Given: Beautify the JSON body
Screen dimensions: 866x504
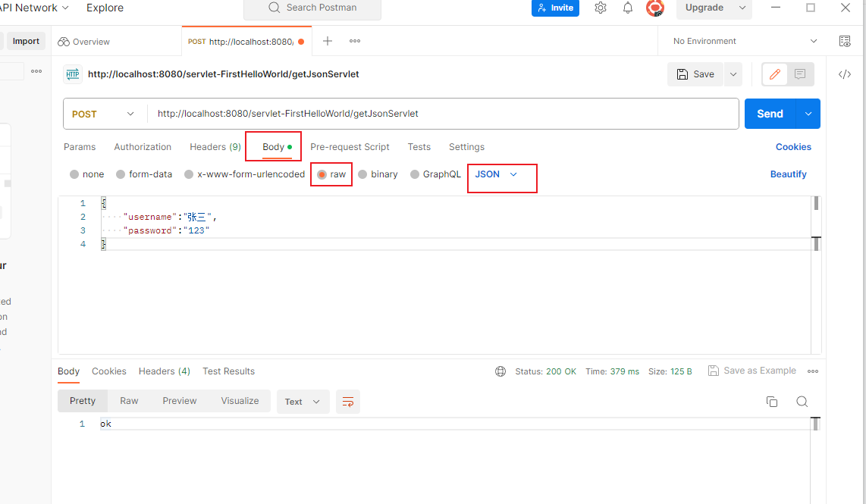Looking at the screenshot, I should click(x=788, y=174).
